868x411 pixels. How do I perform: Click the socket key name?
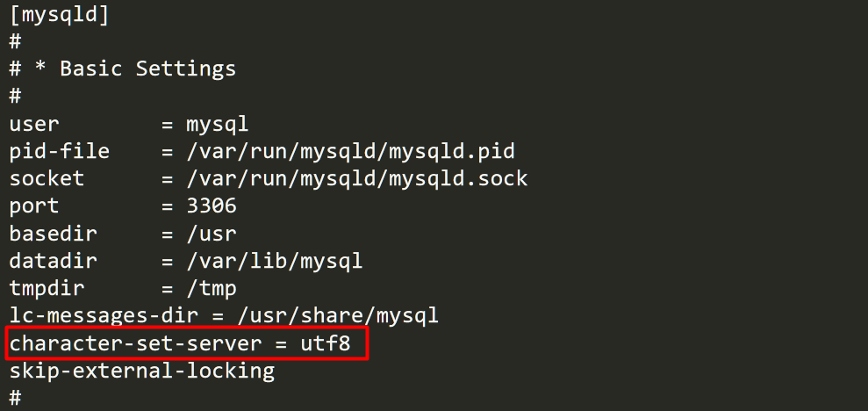point(47,179)
